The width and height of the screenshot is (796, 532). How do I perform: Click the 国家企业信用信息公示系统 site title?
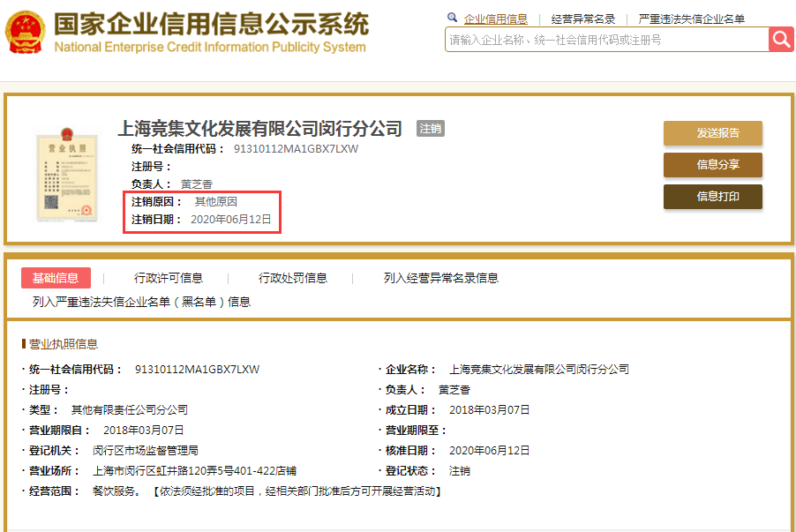[211, 24]
